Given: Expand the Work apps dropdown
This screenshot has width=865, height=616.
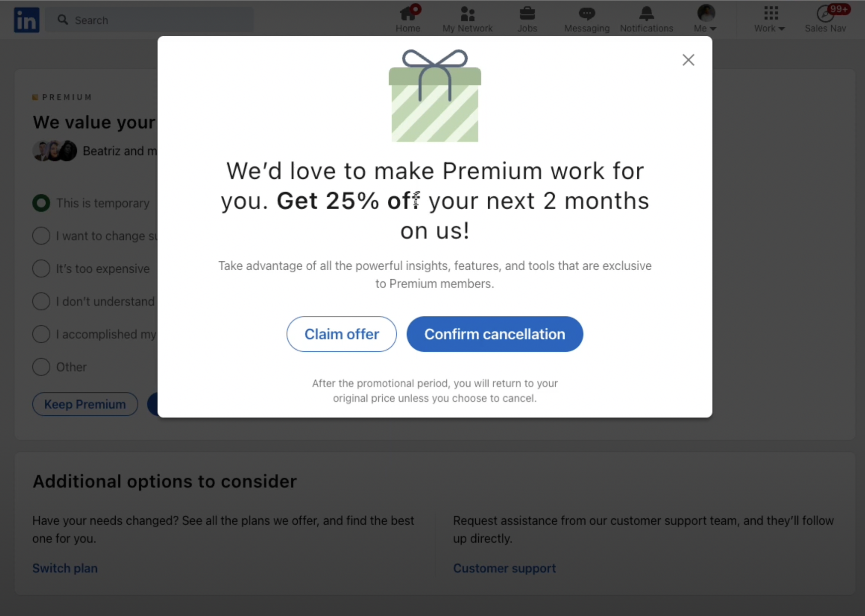Looking at the screenshot, I should [x=770, y=19].
